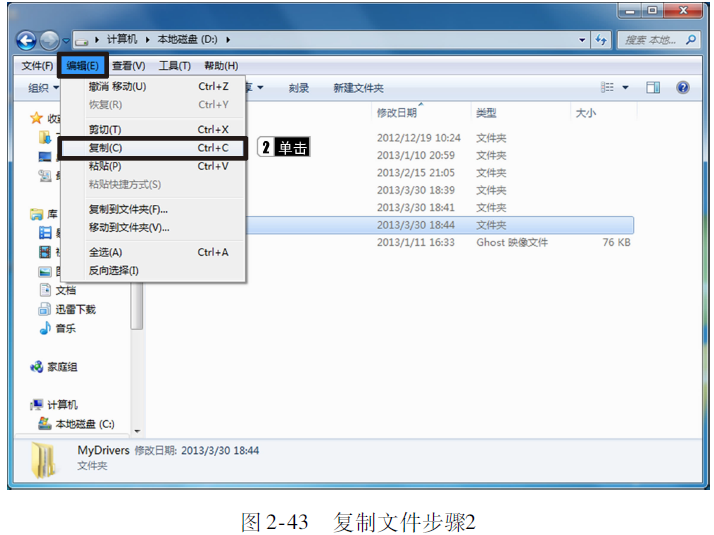Choose 移动到文件夹(V)... menu entry

tap(153, 228)
